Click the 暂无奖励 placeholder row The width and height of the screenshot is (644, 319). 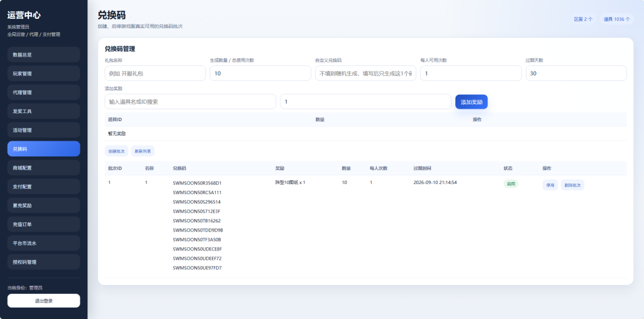coord(365,134)
